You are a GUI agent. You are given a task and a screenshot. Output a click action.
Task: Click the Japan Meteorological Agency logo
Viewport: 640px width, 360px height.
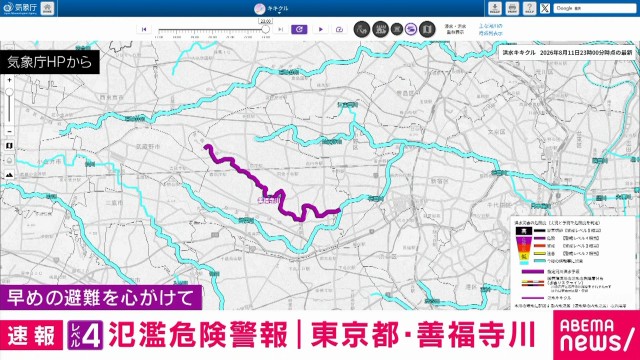pos(20,8)
